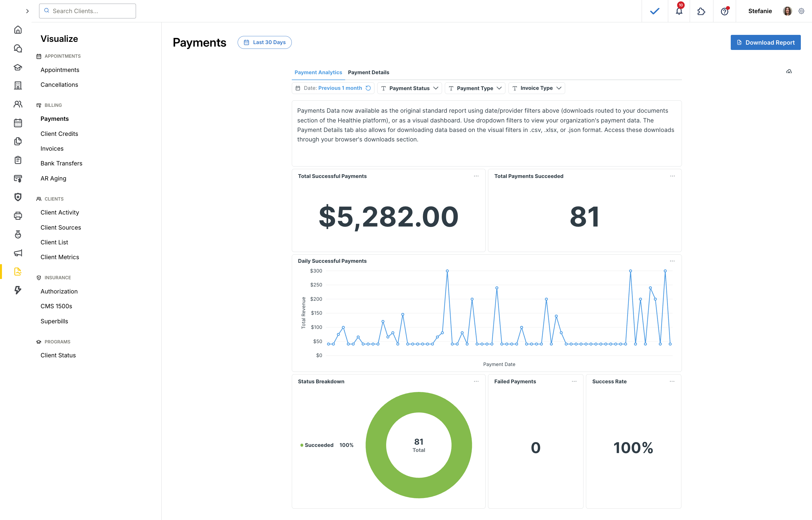
Task: Click the Last 30 Days button
Action: (265, 42)
